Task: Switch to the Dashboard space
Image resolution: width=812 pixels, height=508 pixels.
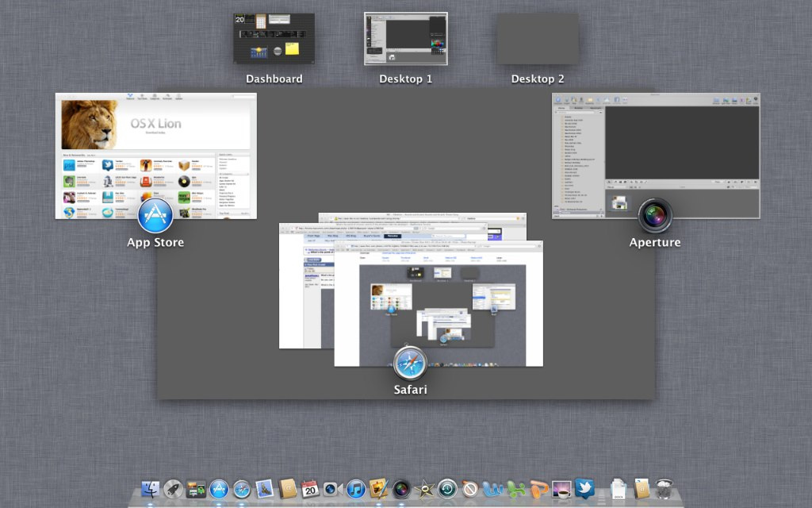Action: pyautogui.click(x=274, y=39)
